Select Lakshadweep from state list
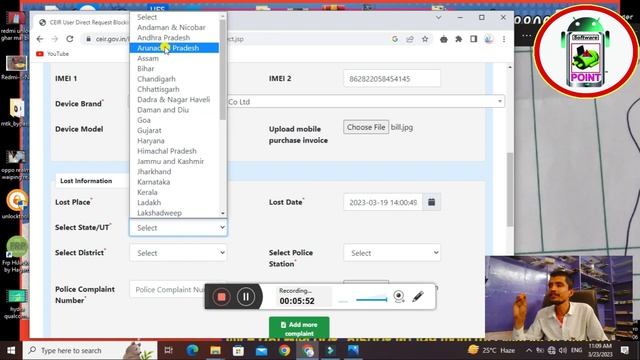Viewport: 640px width, 360px height. click(x=174, y=213)
